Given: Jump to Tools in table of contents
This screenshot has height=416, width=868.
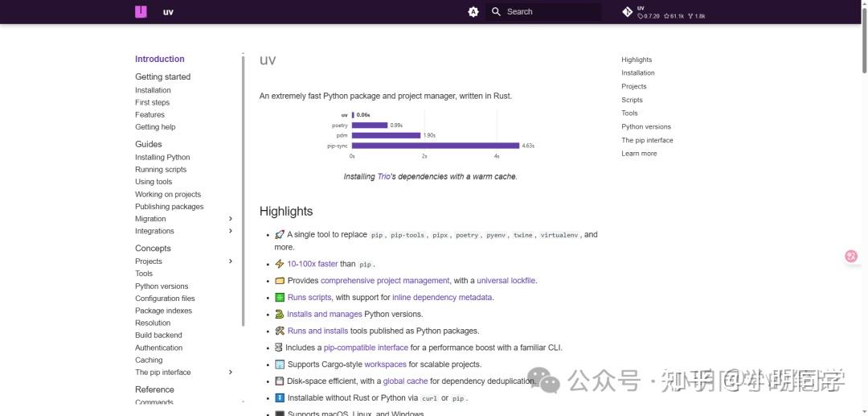Looking at the screenshot, I should click(629, 113).
